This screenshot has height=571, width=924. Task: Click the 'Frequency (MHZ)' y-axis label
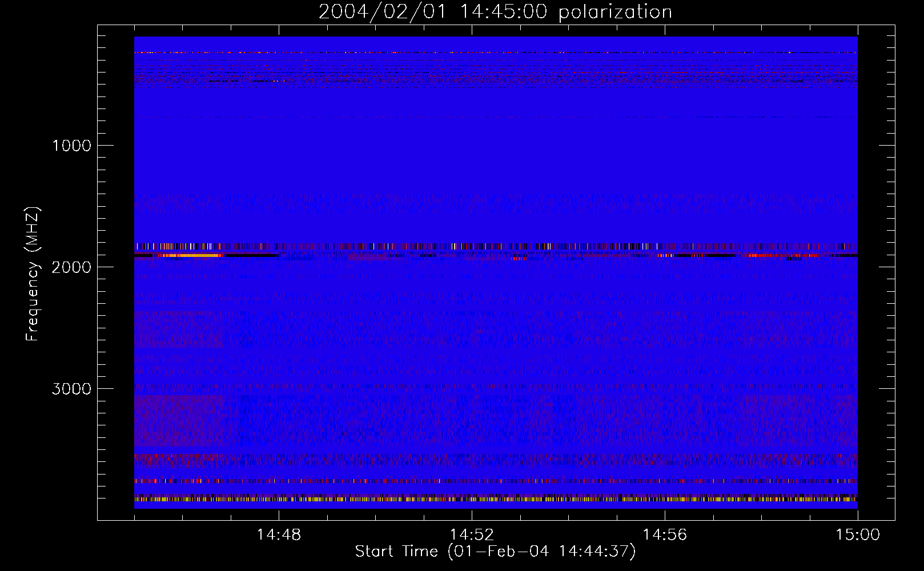[33, 274]
